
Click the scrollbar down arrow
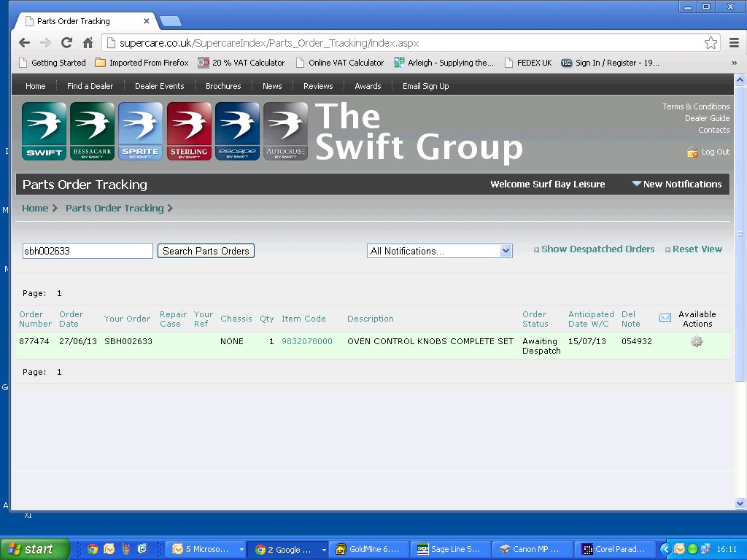740,503
